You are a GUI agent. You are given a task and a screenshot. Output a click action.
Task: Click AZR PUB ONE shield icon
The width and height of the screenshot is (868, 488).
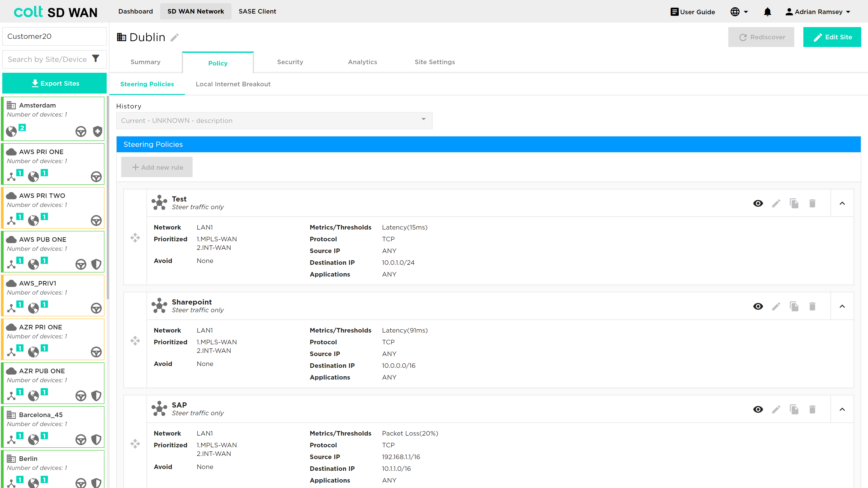coord(96,396)
